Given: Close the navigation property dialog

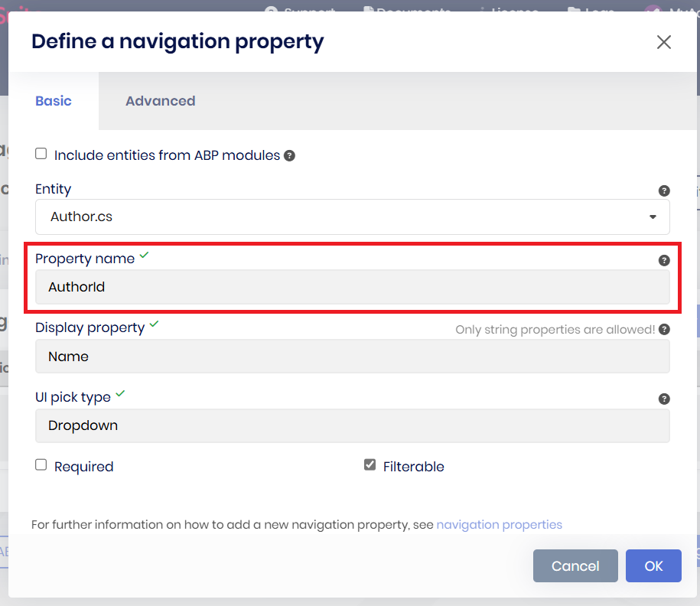Looking at the screenshot, I should (x=663, y=42).
